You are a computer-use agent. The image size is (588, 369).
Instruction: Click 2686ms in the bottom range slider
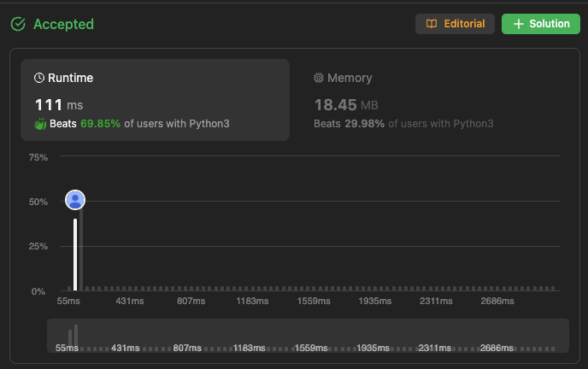497,348
